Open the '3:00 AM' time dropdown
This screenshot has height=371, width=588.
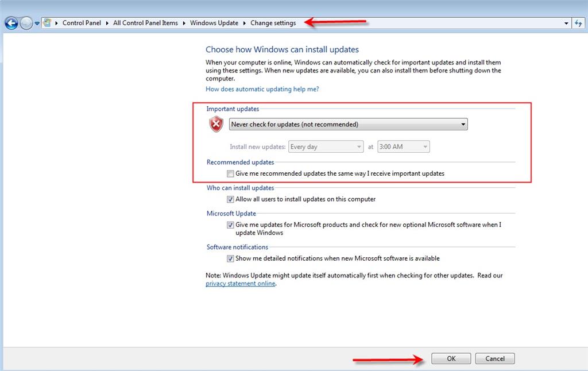pos(404,146)
